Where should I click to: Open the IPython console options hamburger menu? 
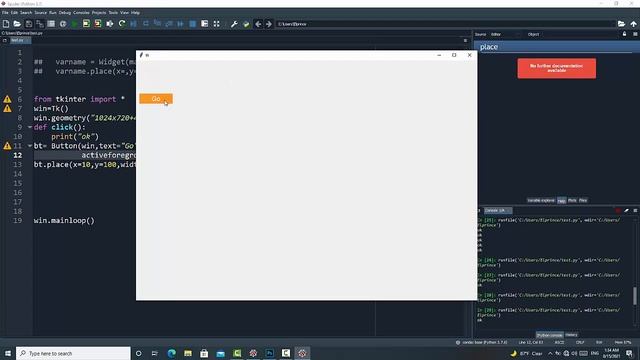click(x=635, y=210)
